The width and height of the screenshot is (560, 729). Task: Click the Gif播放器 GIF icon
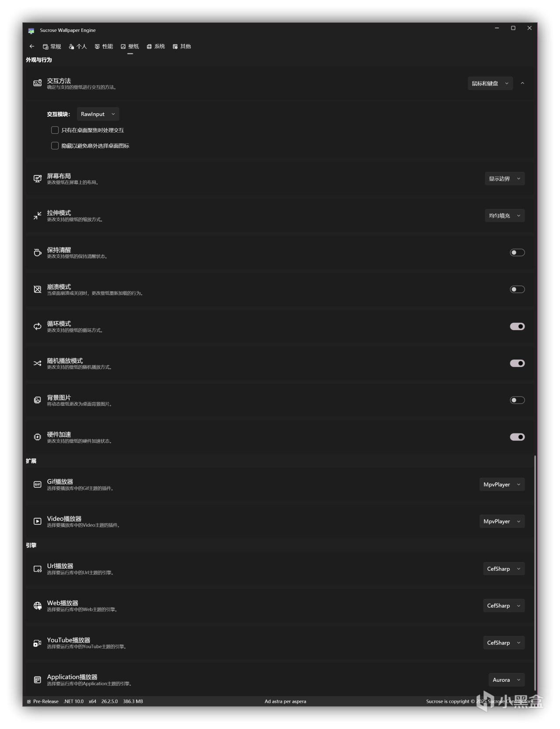(38, 484)
